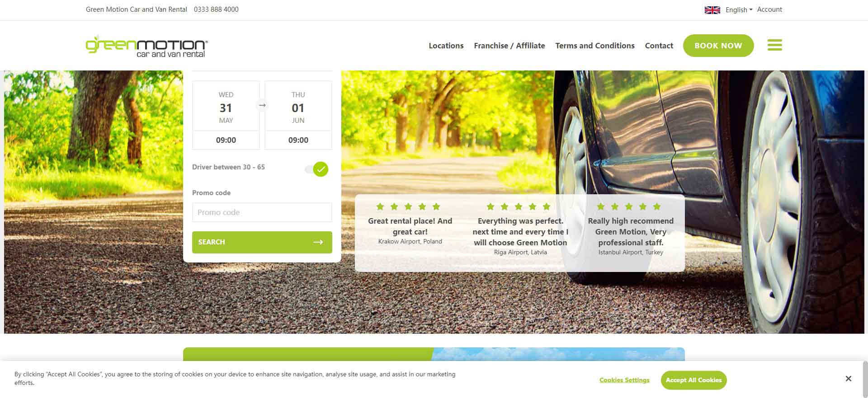Close the cookie banner with X
Screen dimensions: 868x398
849,379
